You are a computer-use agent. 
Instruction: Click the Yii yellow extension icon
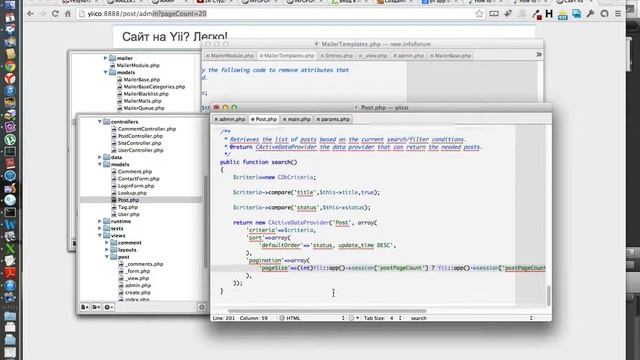pyautogui.click(x=563, y=15)
